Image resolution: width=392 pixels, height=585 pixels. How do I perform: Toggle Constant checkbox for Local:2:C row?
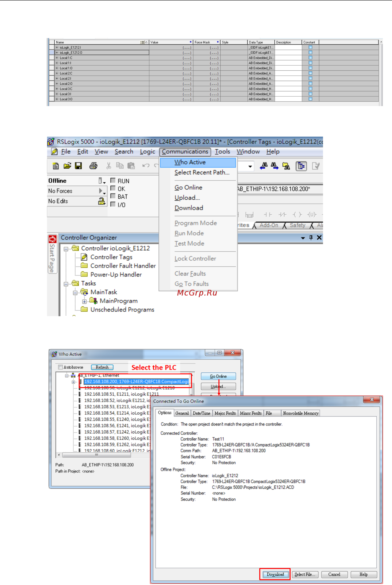pyautogui.click(x=310, y=73)
